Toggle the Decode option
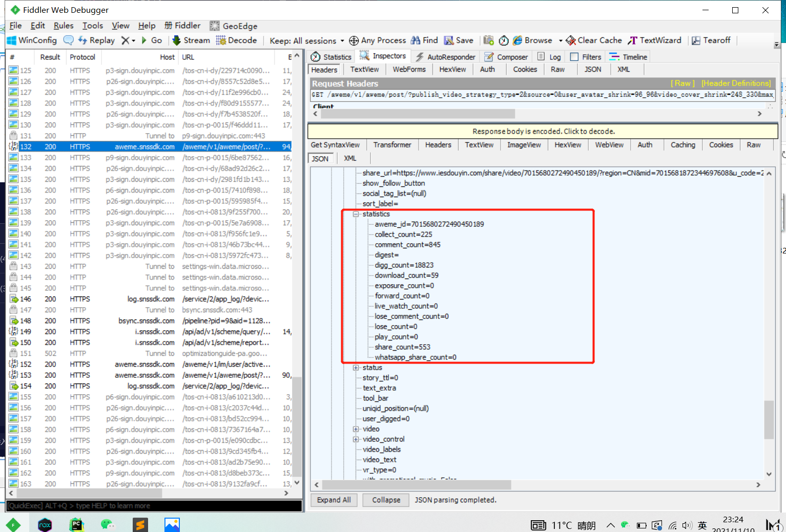 [x=236, y=40]
